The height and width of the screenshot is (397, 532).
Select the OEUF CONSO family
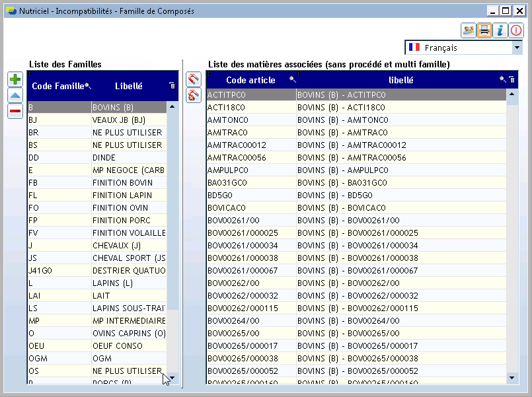[x=97, y=346]
